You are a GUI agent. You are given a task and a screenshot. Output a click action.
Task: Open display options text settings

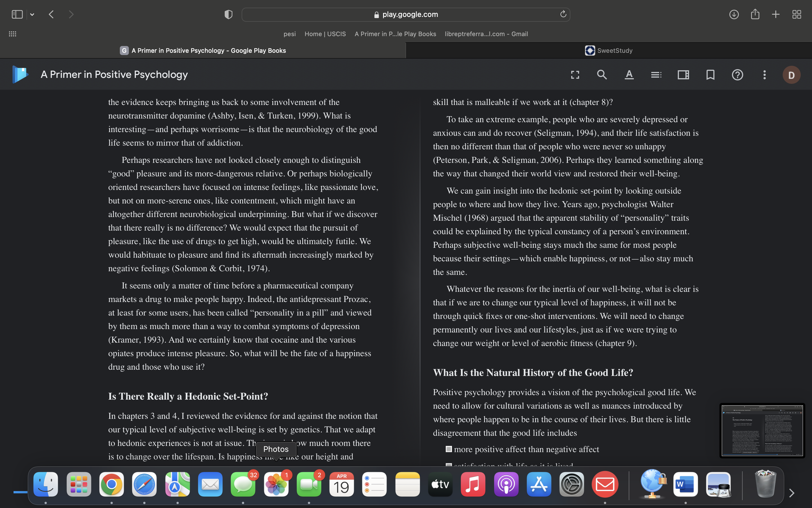pos(629,75)
